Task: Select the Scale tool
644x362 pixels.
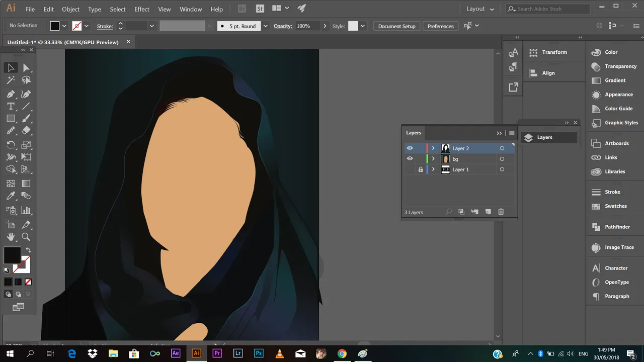Action: point(26,145)
